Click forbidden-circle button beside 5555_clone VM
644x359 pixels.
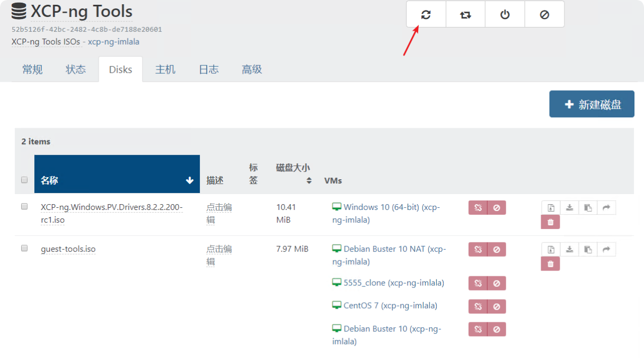(497, 283)
